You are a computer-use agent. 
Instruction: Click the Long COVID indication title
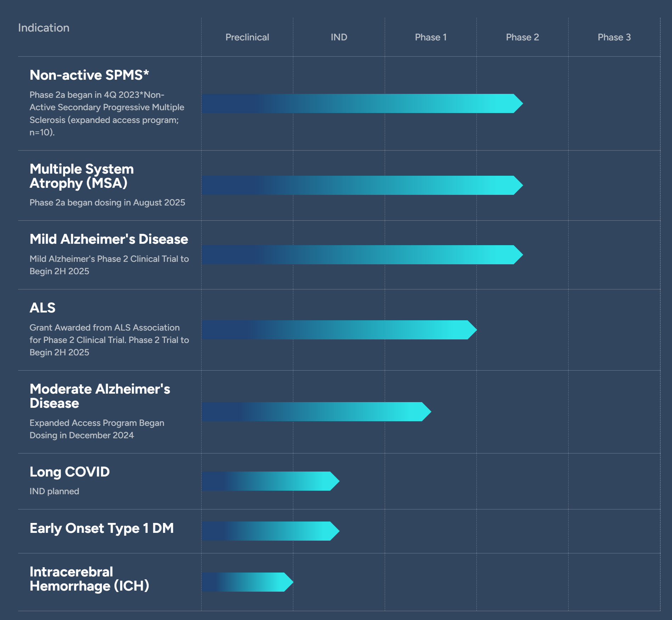pos(70,472)
